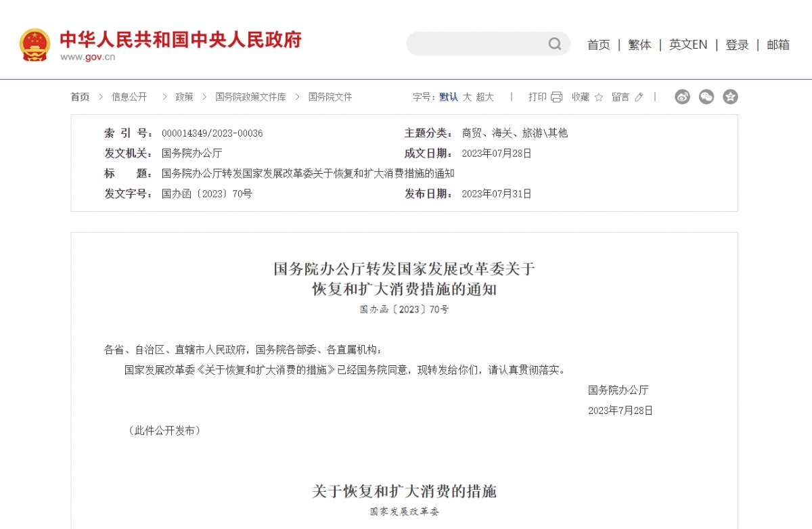812x529 pixels.
Task: Click the pencil icon next to 留言
Action: point(639,97)
